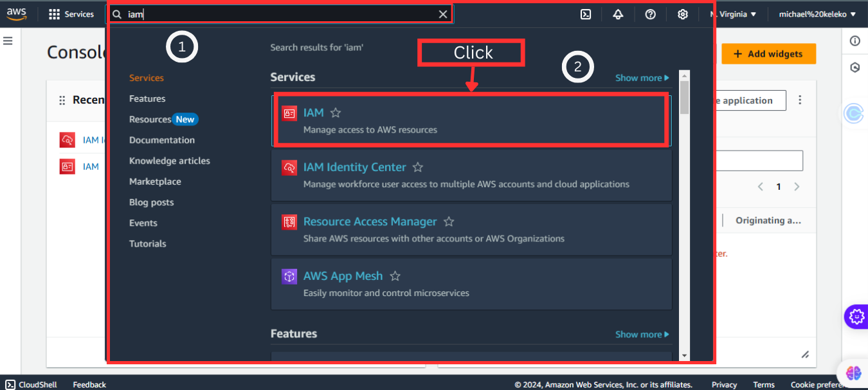This screenshot has width=868, height=390.
Task: Expand the N. Virginia region dropdown
Action: click(x=733, y=14)
